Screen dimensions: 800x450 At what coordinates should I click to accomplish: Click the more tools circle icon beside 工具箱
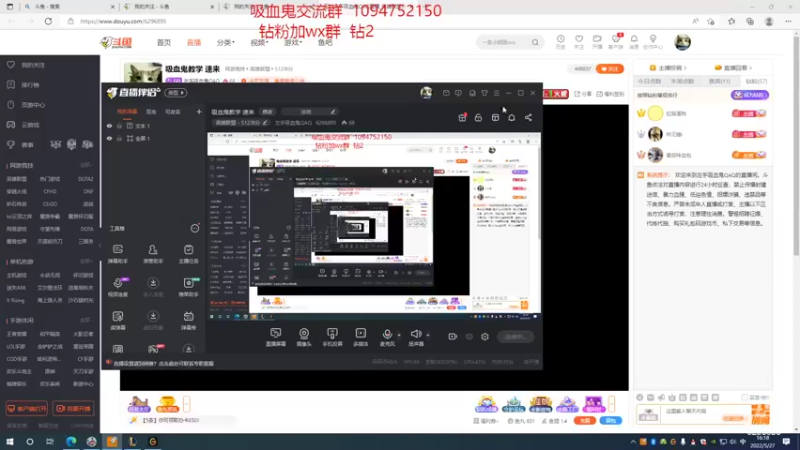tap(195, 229)
